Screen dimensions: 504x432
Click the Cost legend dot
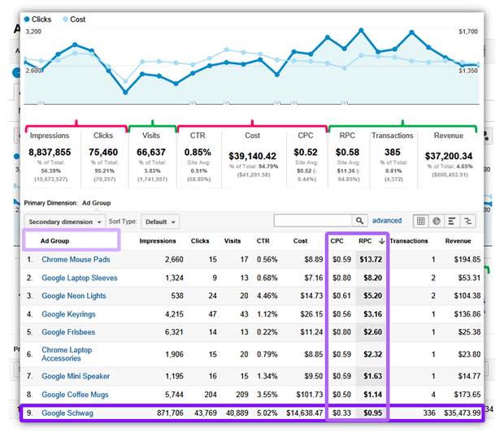pyautogui.click(x=65, y=19)
